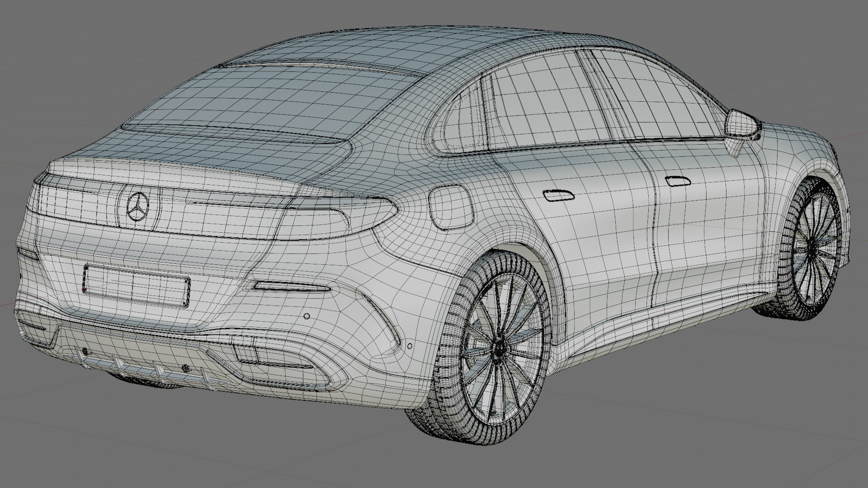The image size is (868, 488).
Task: Pick the rear door handle
Action: coord(558,196)
